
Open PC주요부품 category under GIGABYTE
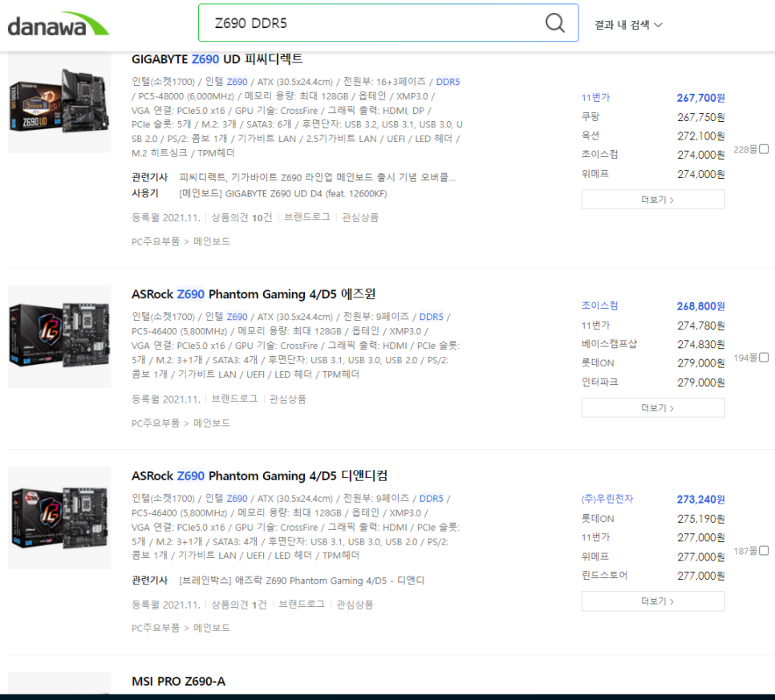coord(155,241)
